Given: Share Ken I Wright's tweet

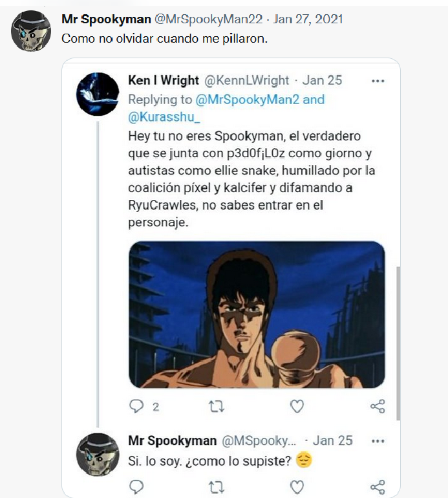Looking at the screenshot, I should [x=378, y=406].
